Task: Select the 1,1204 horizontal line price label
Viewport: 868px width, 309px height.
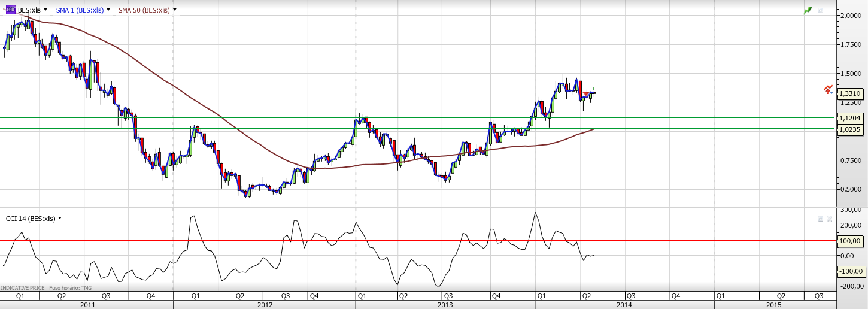Action: pos(850,118)
